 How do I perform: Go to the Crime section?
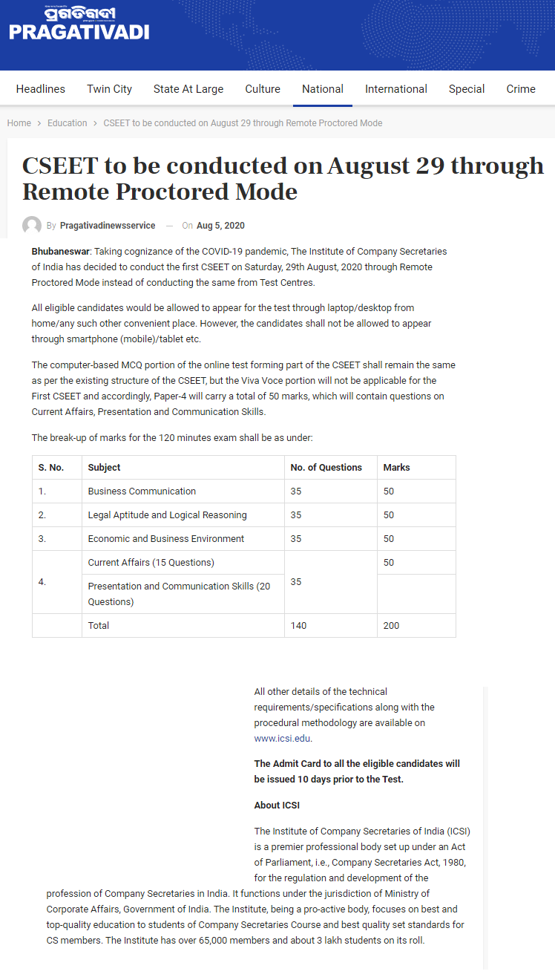(x=521, y=89)
